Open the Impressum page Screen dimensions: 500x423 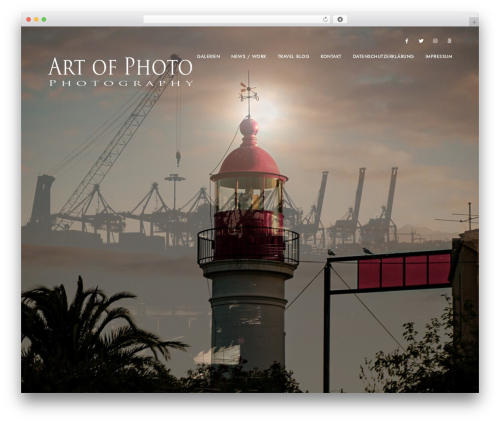439,56
